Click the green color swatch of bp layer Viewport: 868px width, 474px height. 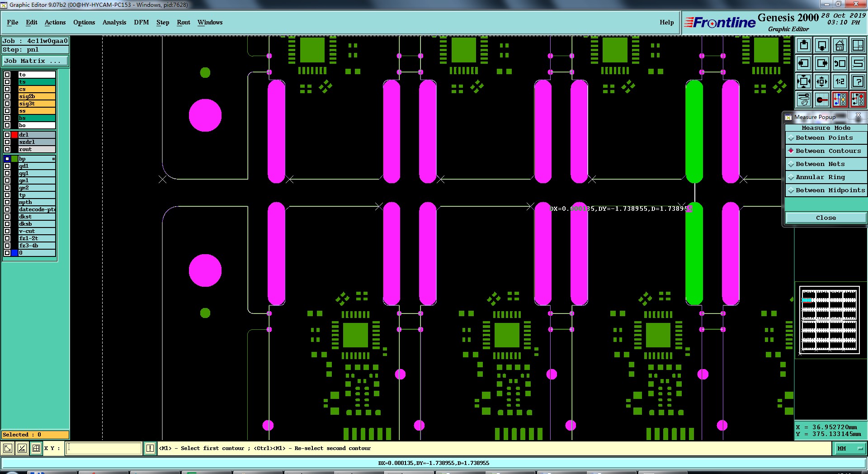point(14,159)
